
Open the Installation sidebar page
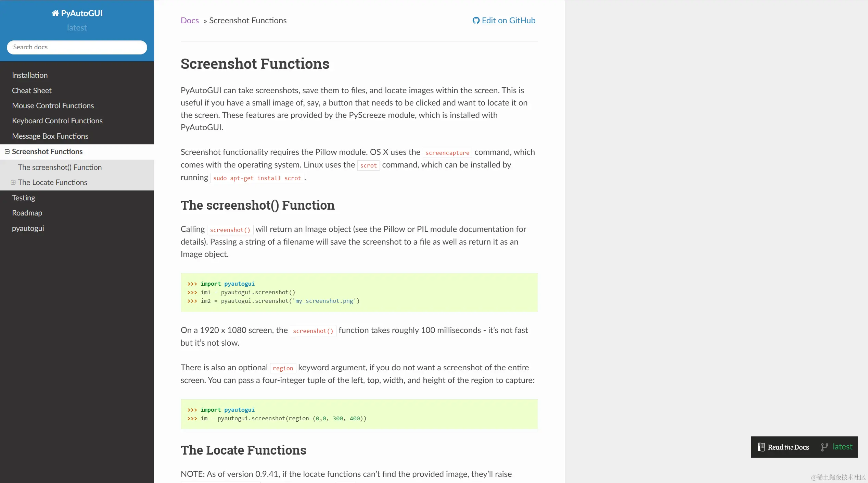[30, 75]
